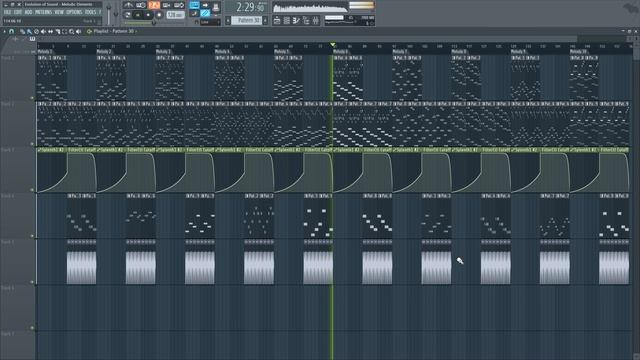Open the global snap Line dropdown
Image resolution: width=640 pixels, height=360 pixels.
pyautogui.click(x=210, y=22)
